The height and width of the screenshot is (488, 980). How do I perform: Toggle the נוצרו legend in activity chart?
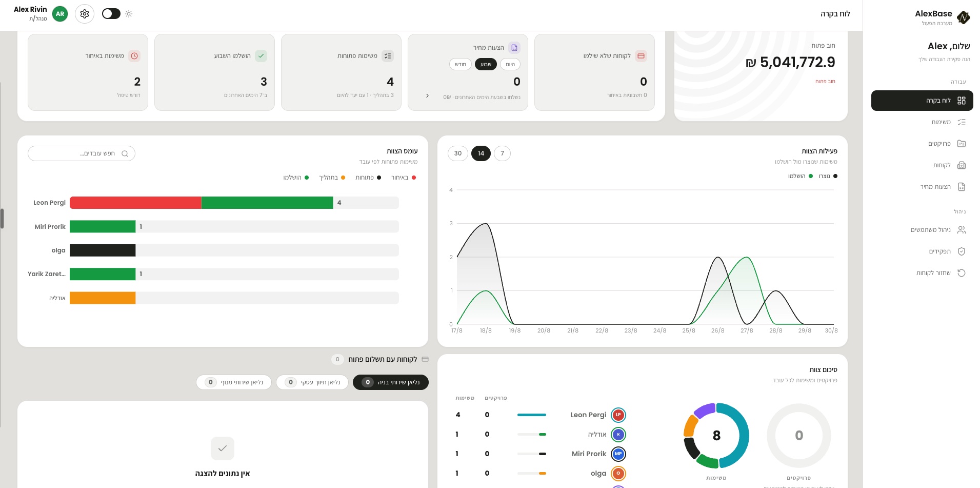click(x=828, y=176)
